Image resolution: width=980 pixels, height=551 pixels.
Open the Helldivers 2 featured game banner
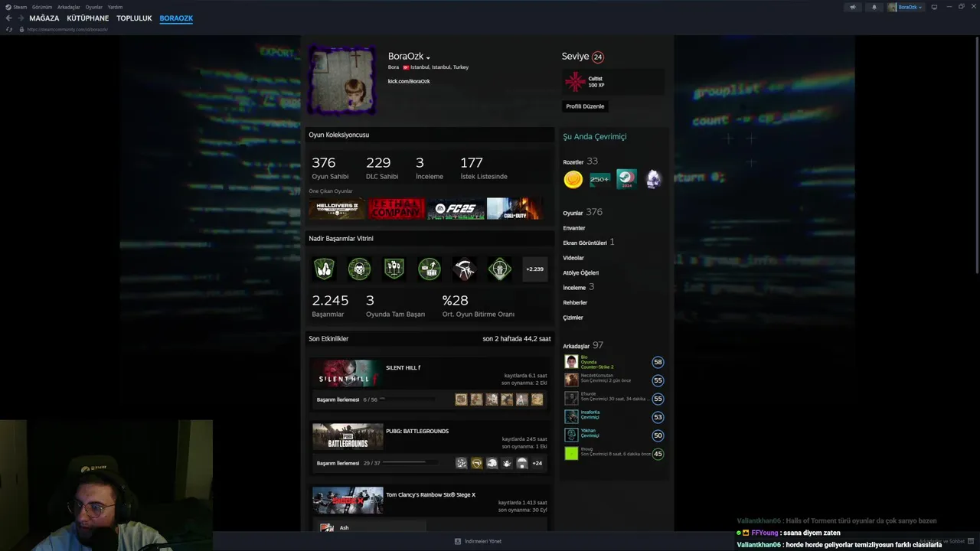(x=337, y=209)
